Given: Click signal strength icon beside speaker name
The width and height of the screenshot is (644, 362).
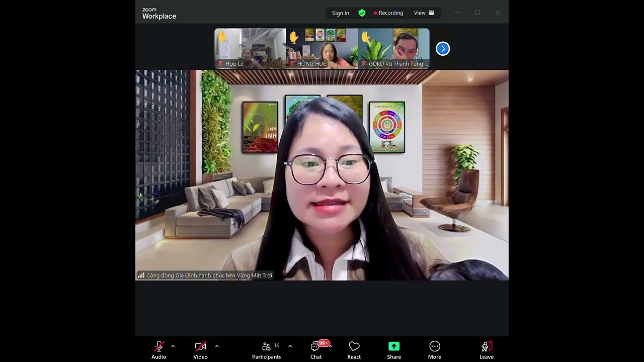Looking at the screenshot, I should coord(141,276).
